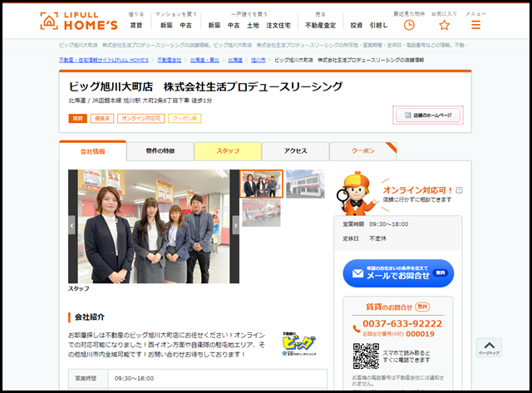Switch to 物件の特徴 tab
532x393 pixels.
coord(160,151)
